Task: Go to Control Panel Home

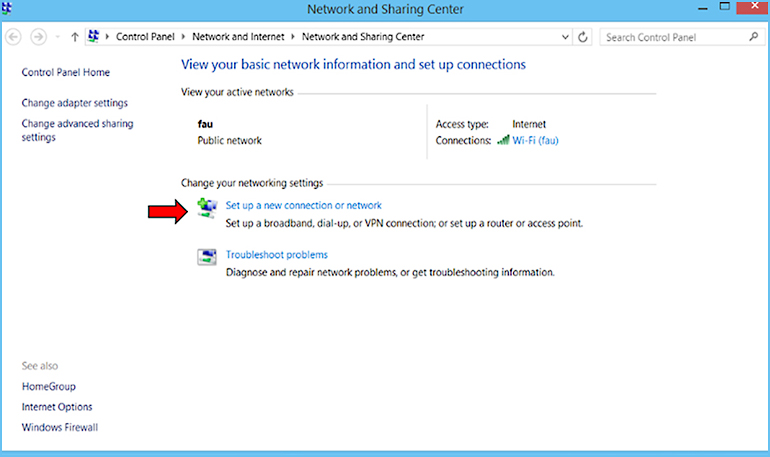Action: [x=66, y=73]
